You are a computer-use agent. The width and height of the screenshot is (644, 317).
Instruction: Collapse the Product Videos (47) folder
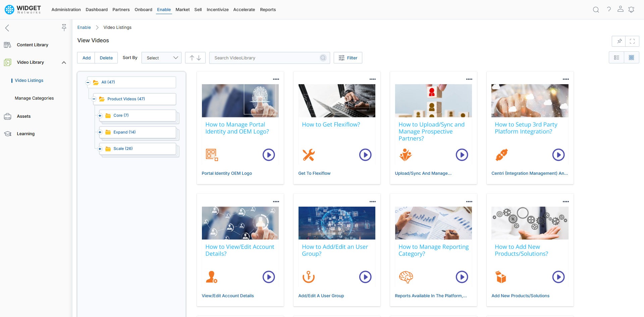94,99
